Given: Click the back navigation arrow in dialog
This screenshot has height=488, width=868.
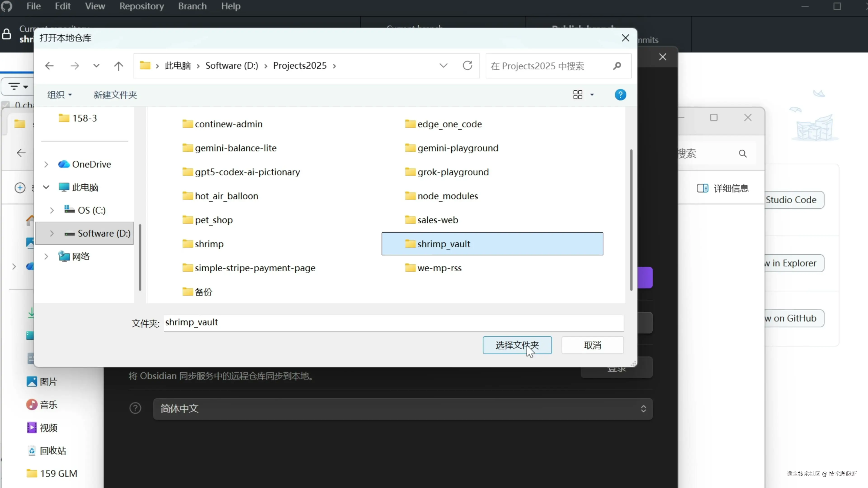Looking at the screenshot, I should pyautogui.click(x=49, y=66).
